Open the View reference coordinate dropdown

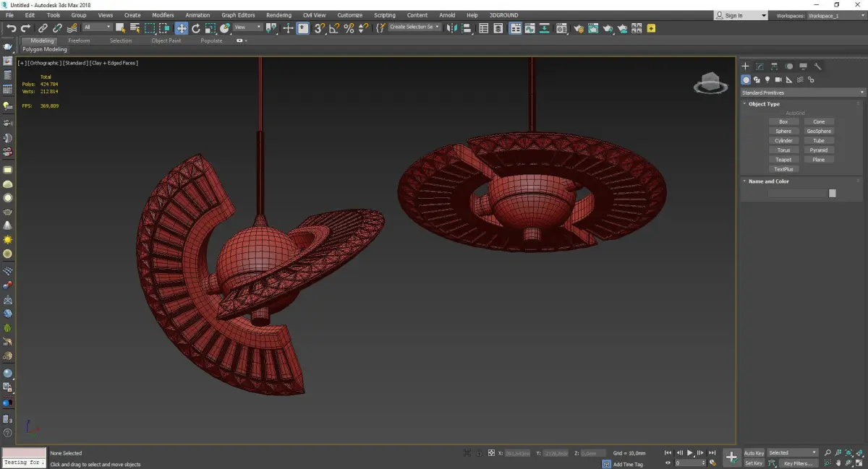click(248, 27)
